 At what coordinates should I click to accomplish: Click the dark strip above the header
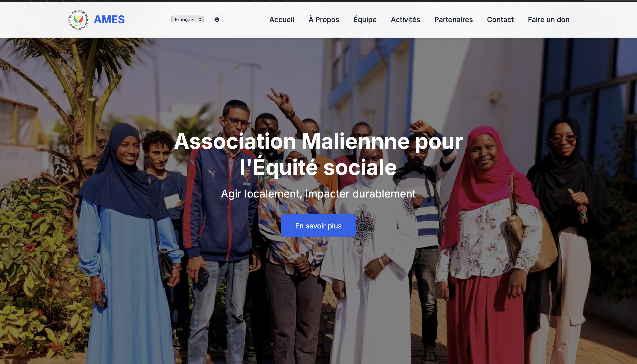(318, 1)
